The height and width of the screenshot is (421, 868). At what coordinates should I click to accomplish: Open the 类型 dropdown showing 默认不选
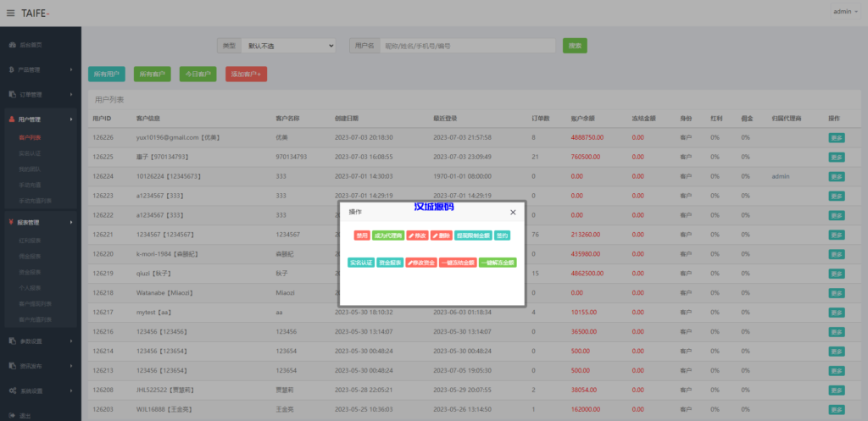[x=288, y=46]
